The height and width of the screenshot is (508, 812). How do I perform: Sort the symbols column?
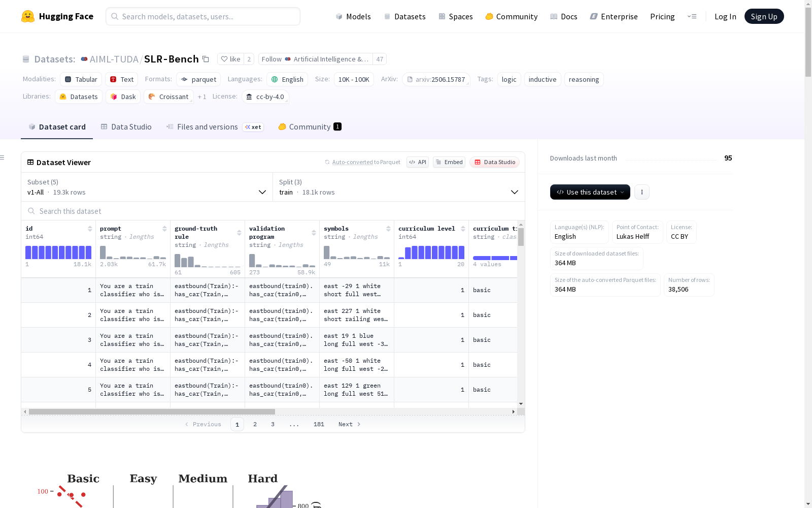coord(388,229)
